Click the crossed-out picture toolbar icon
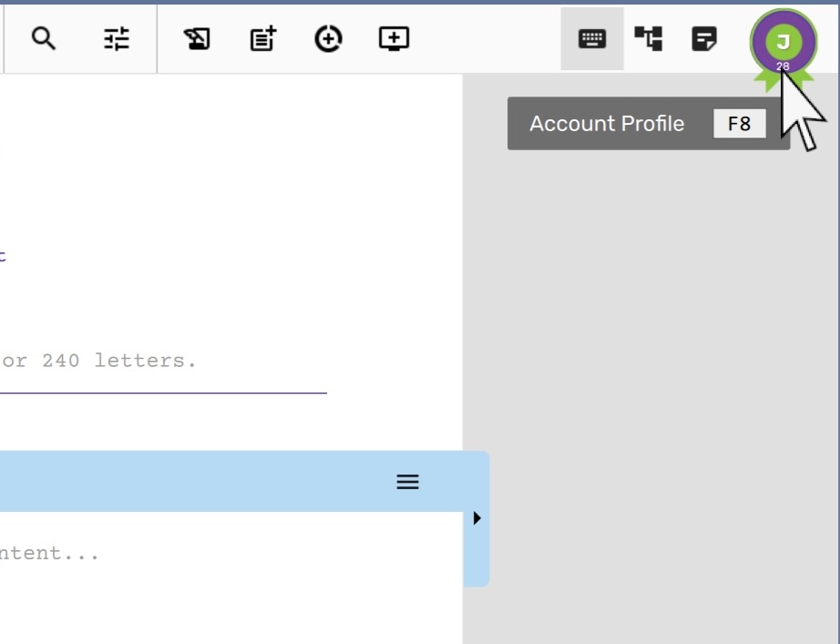 197,38
